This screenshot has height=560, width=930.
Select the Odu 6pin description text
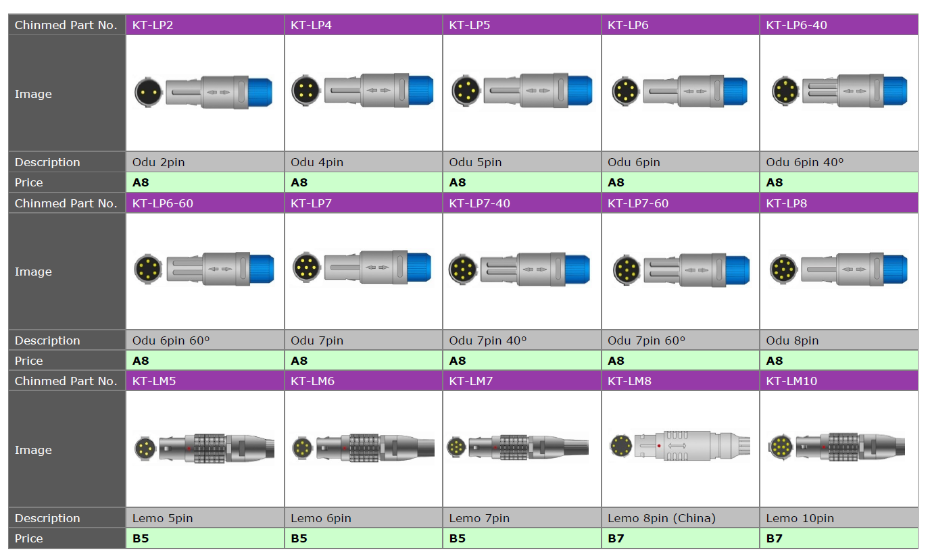coord(634,162)
